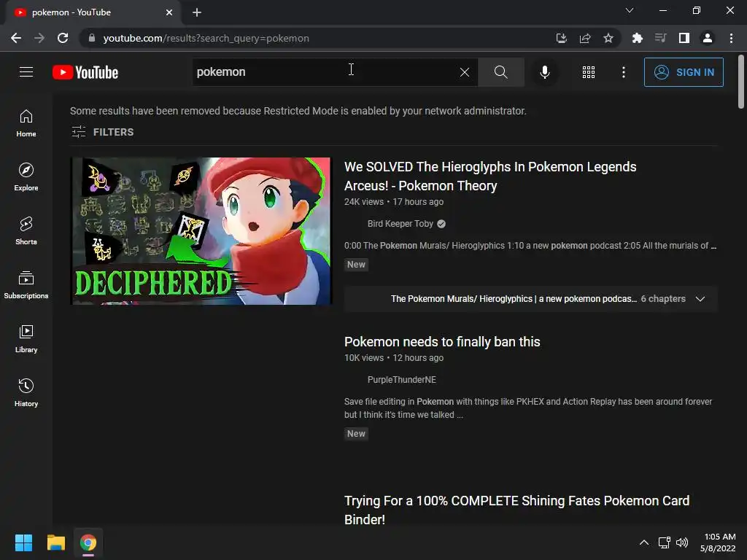Open the YouTube settings three-dot menu
This screenshot has width=747, height=560.
tap(624, 72)
